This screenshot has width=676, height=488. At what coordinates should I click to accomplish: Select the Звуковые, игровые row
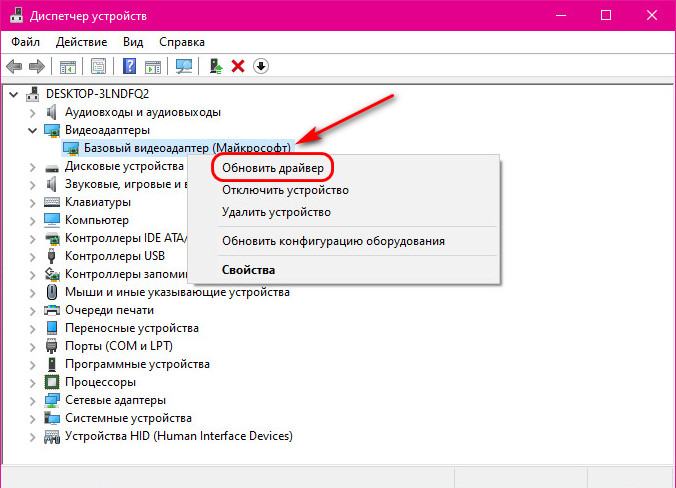(x=116, y=184)
